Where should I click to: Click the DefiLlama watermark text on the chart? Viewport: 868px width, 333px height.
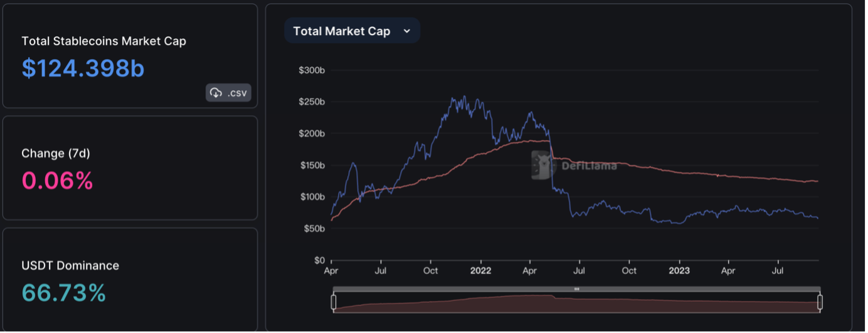pyautogui.click(x=589, y=166)
